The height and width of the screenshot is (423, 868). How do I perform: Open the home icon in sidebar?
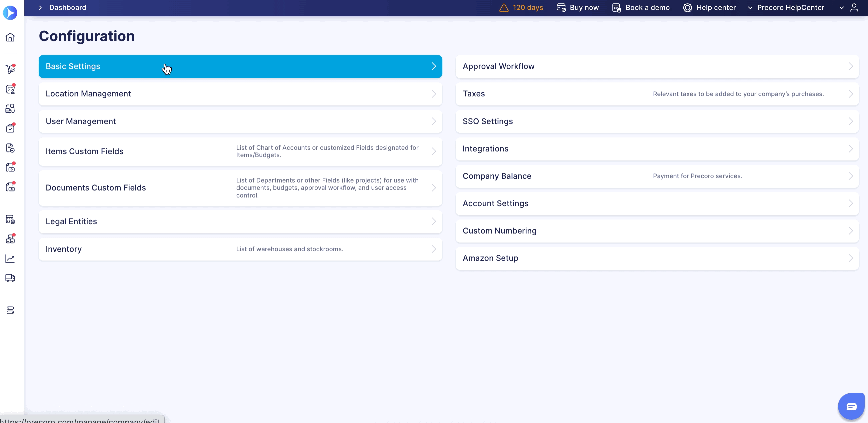10,37
